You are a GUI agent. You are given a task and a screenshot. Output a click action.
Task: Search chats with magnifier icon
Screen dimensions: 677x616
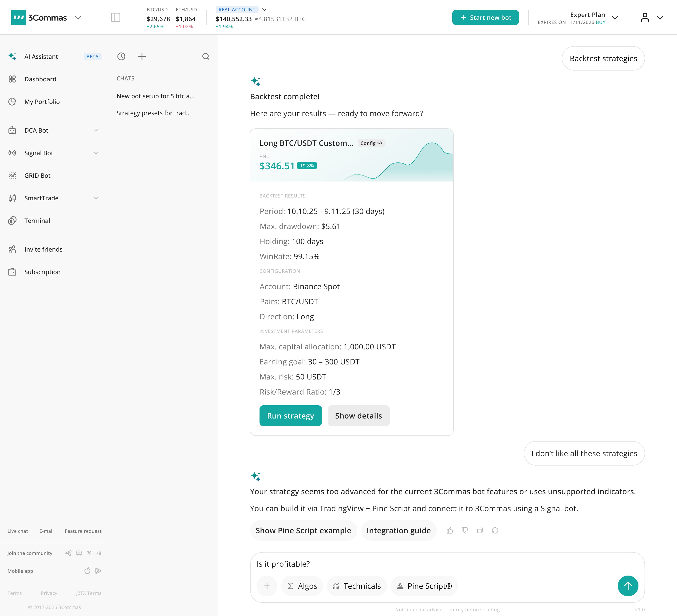pos(206,56)
